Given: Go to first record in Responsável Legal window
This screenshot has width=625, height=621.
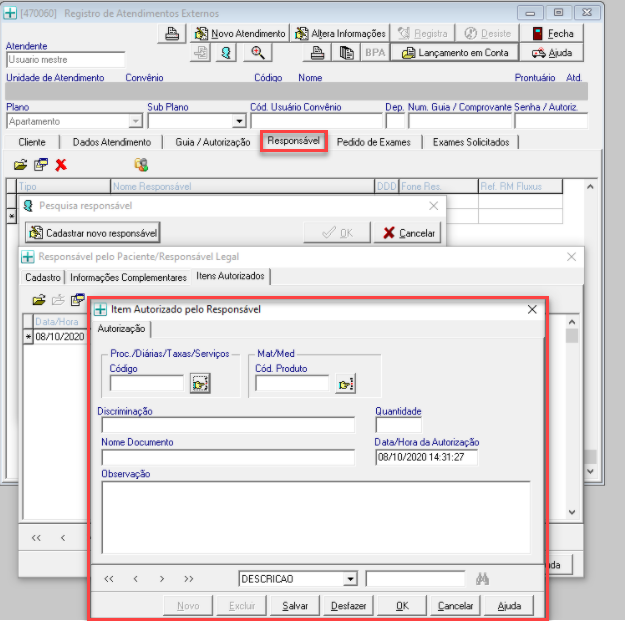Looking at the screenshot, I should [x=36, y=538].
